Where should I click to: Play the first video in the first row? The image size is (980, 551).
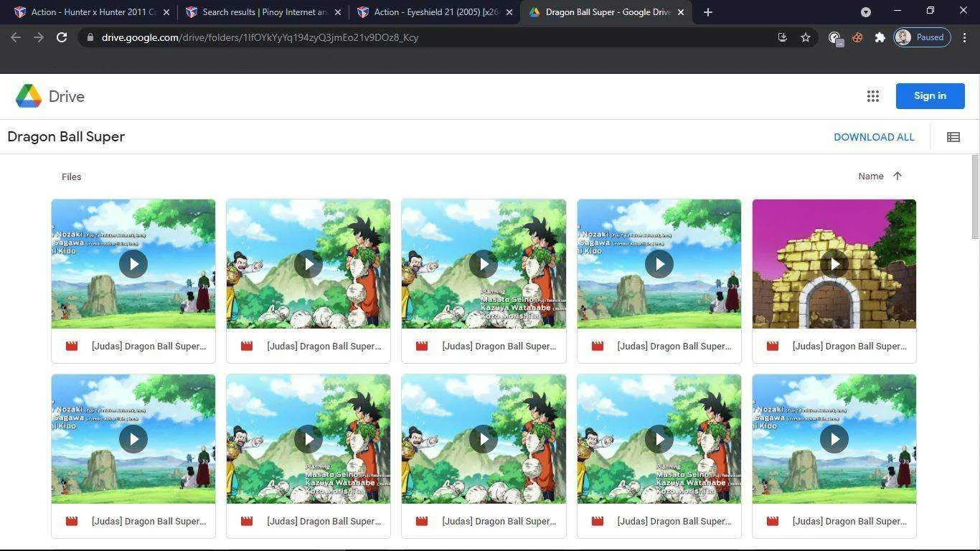point(133,264)
